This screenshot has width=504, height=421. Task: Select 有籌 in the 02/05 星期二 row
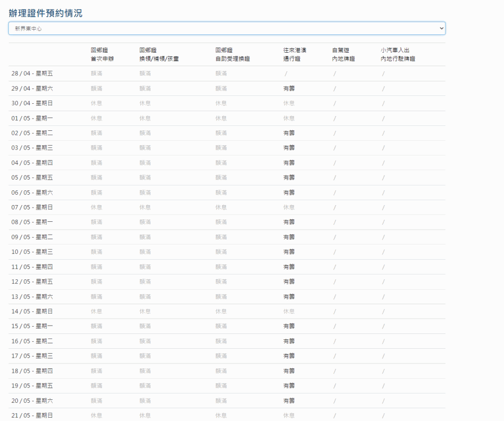289,133
